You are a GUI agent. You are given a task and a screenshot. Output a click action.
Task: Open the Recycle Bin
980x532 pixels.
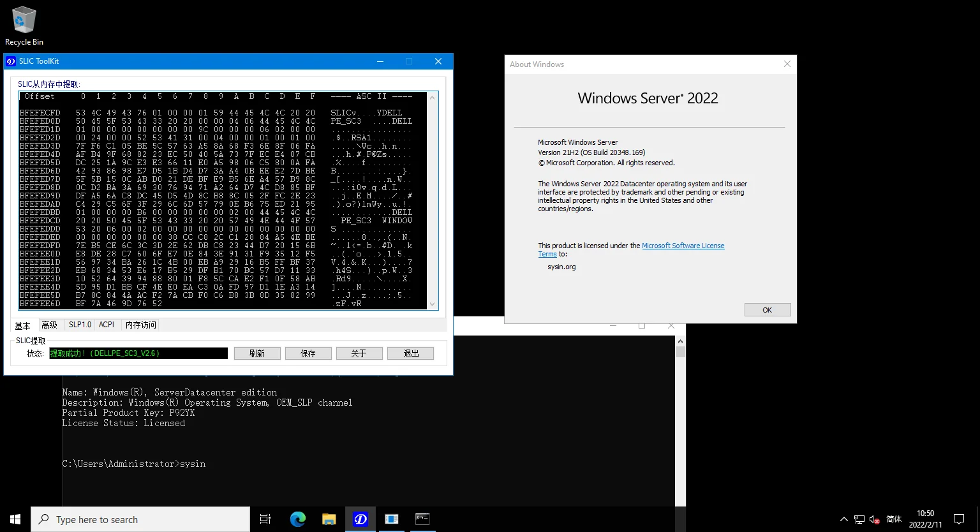24,20
